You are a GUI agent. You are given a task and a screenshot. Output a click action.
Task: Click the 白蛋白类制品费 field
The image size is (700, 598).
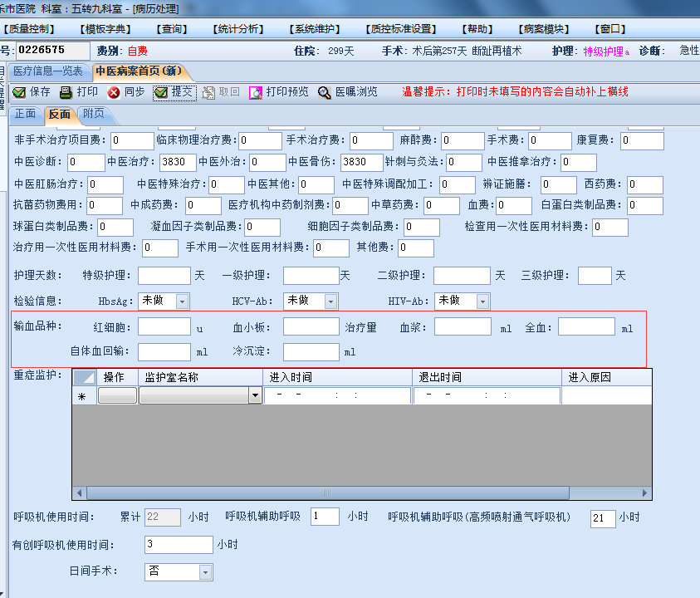point(645,206)
